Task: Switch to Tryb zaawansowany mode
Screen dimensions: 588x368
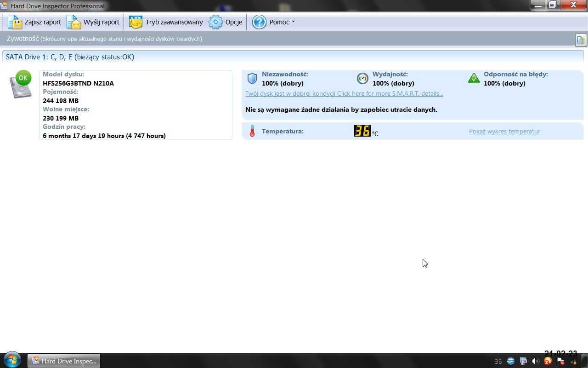Action: point(166,22)
